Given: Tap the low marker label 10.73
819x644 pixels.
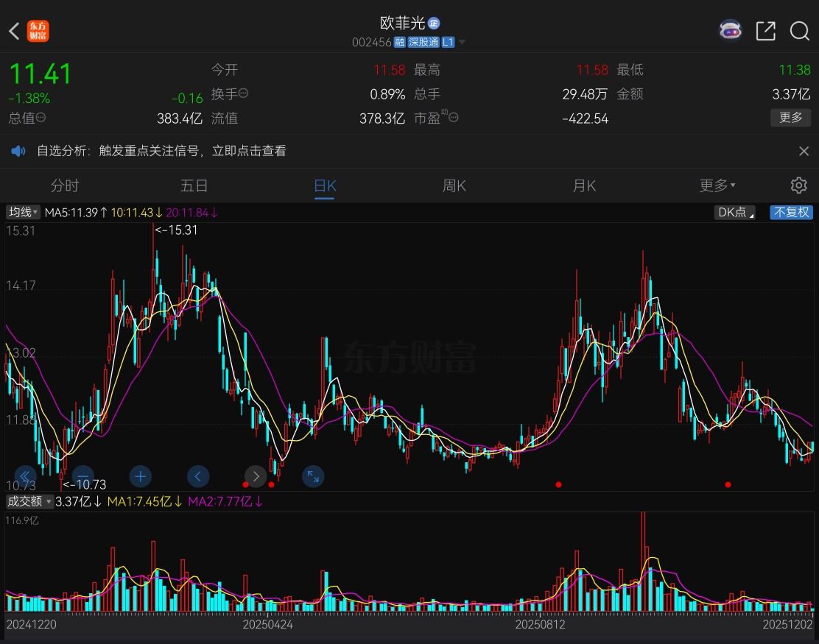Looking at the screenshot, I should (x=85, y=485).
